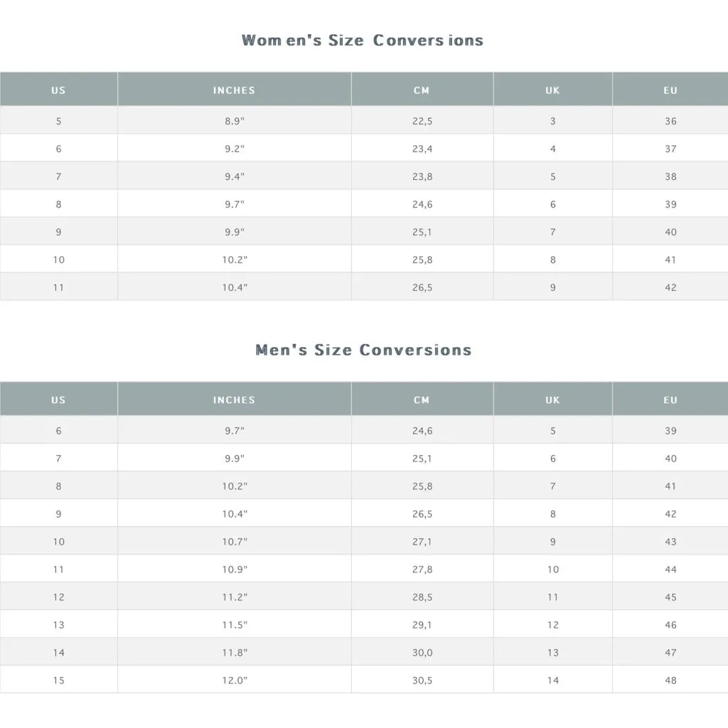This screenshot has width=728, height=728.
Task: Click women's 23,8 cm cell
Action: 422,176
